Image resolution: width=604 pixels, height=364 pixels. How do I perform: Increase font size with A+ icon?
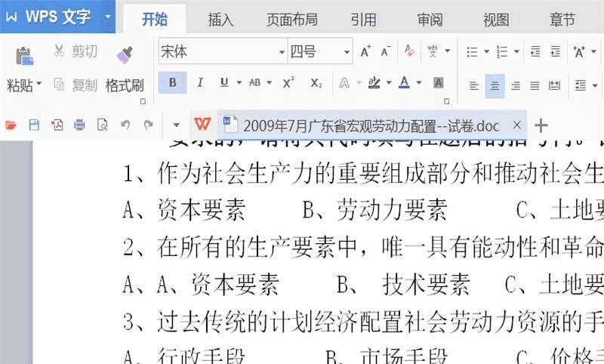365,51
